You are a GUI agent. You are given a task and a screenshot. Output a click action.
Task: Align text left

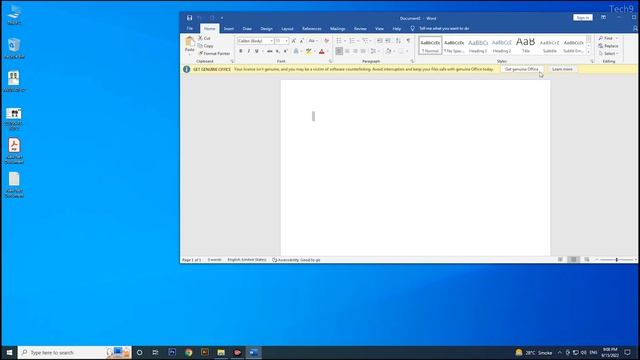(339, 51)
